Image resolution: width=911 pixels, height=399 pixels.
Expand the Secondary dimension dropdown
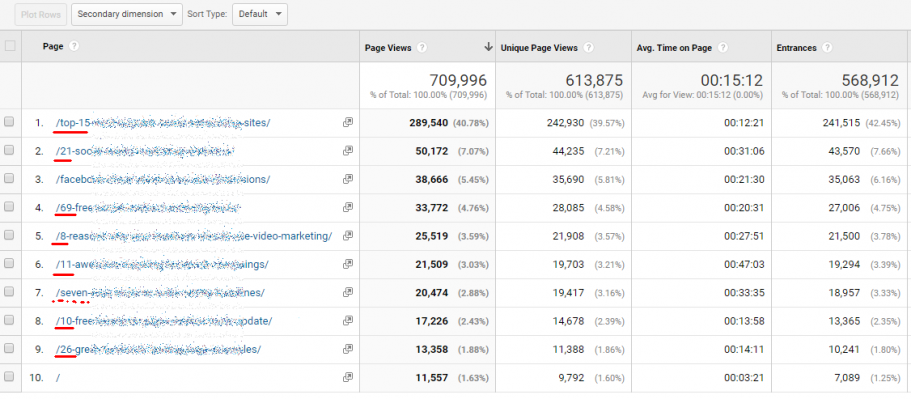(x=127, y=14)
